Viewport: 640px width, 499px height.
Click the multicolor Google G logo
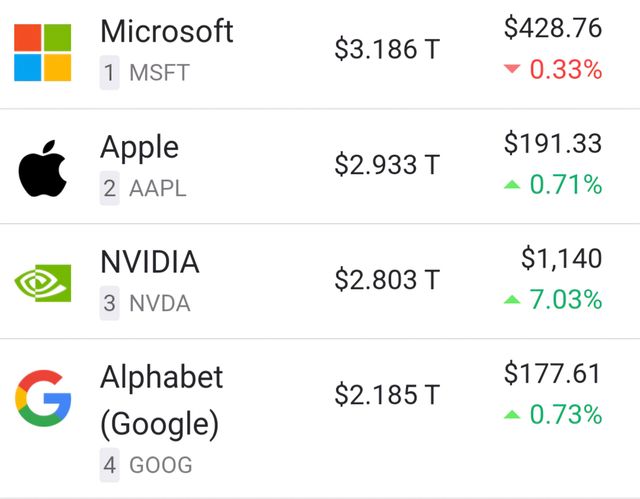(43, 397)
